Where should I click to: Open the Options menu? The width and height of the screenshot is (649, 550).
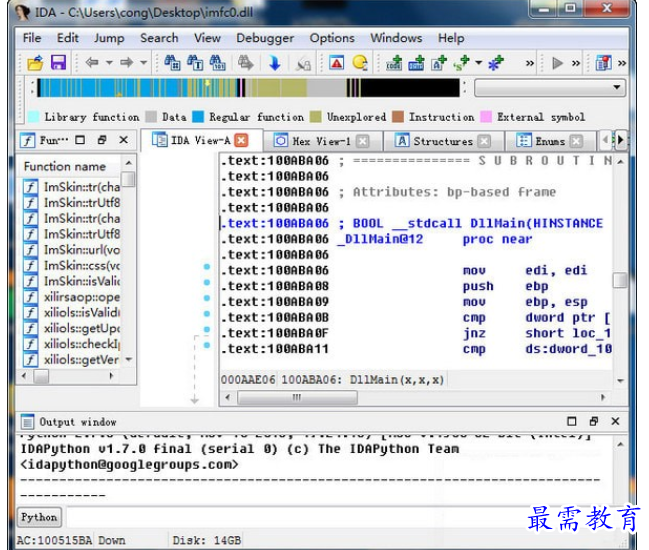coord(332,38)
